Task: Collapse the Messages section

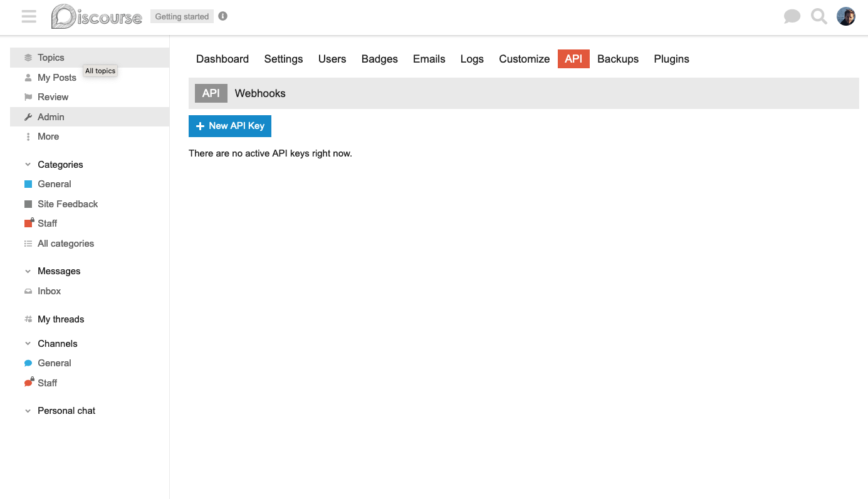Action: tap(28, 271)
